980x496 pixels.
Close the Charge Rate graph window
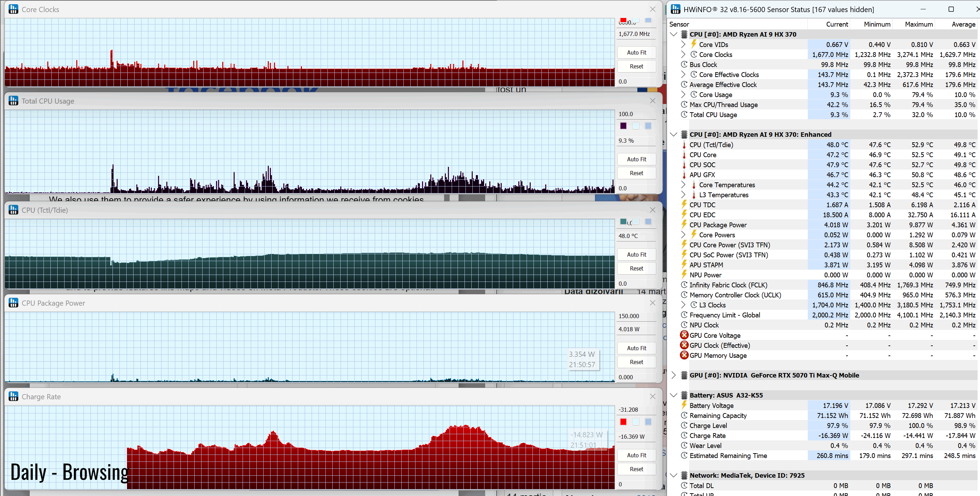point(653,396)
